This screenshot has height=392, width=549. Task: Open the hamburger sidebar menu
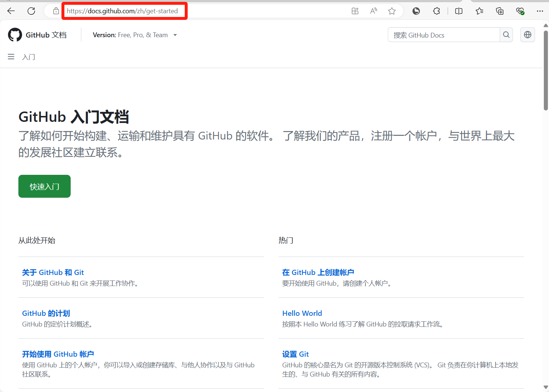[11, 57]
